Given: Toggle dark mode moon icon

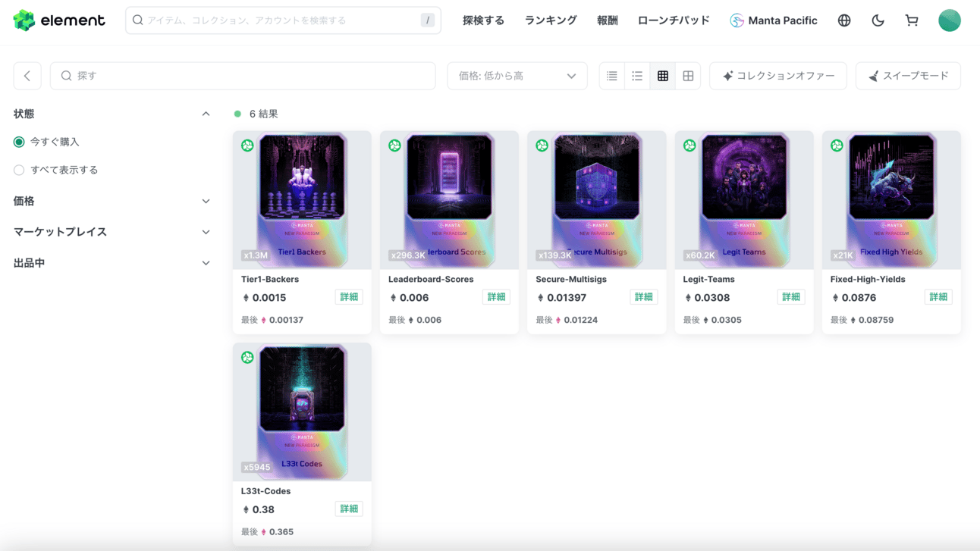Looking at the screenshot, I should [878, 20].
